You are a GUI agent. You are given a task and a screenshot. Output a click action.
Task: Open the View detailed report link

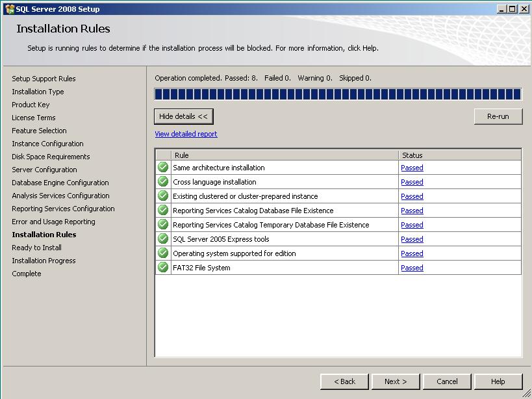pyautogui.click(x=186, y=134)
